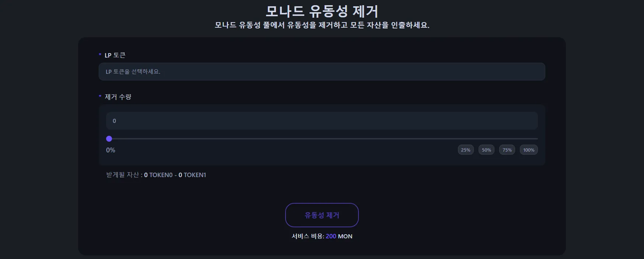Image resolution: width=644 pixels, height=259 pixels.
Task: Open the LP 토큰 selection dropdown
Action: (x=322, y=72)
